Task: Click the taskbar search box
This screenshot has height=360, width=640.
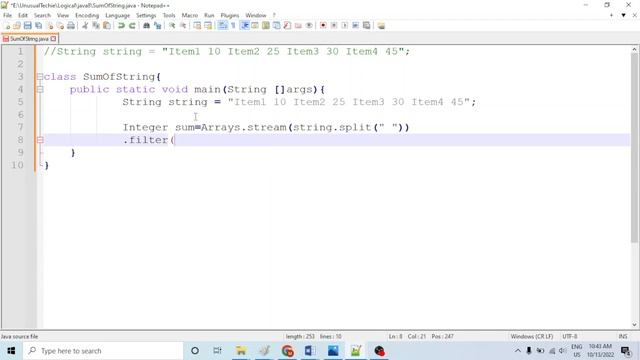Action: [103, 351]
